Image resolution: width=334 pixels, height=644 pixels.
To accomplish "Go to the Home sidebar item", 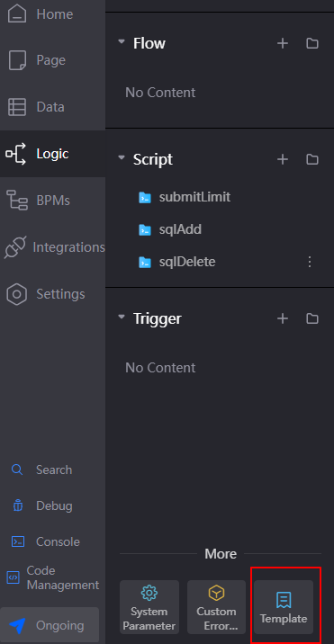I will click(52, 14).
